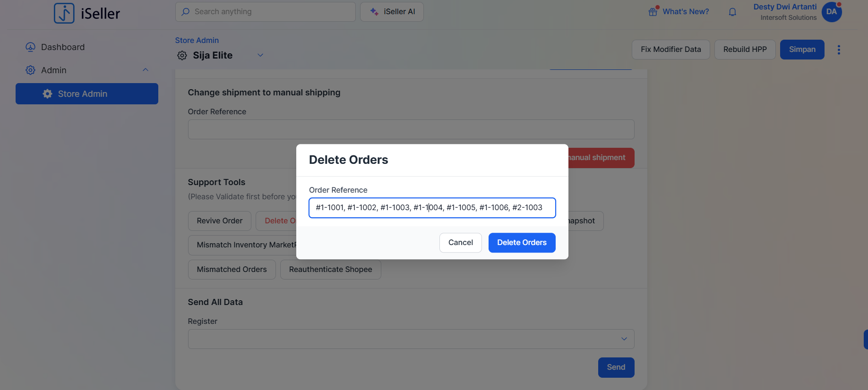Click the search magnifier icon
The image size is (868, 390).
coord(186,12)
